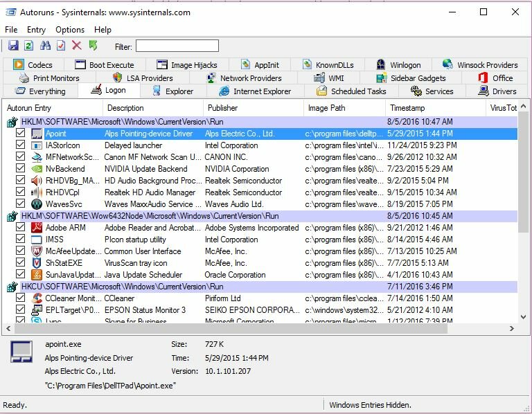This screenshot has width=532, height=414.
Task: Switch to the Services tab
Action: pyautogui.click(x=432, y=91)
